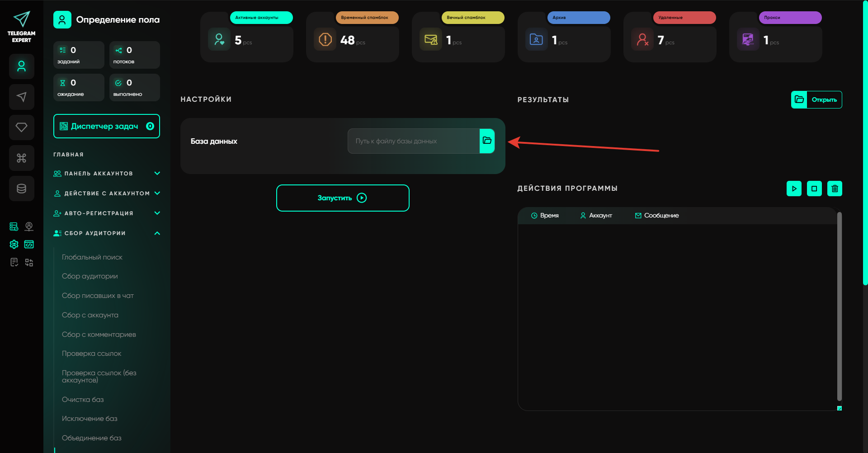
Task: Select Очистка баз in the menu
Action: (83, 400)
